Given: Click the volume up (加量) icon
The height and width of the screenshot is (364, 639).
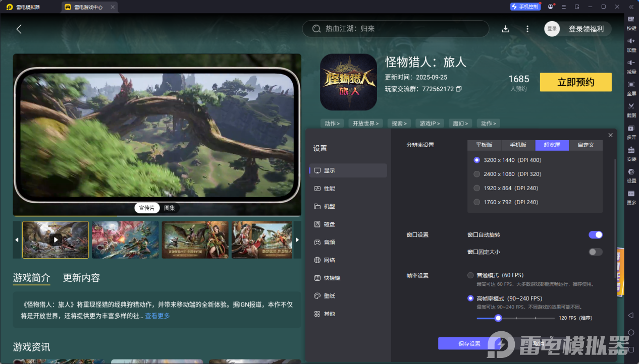Looking at the screenshot, I should (631, 41).
